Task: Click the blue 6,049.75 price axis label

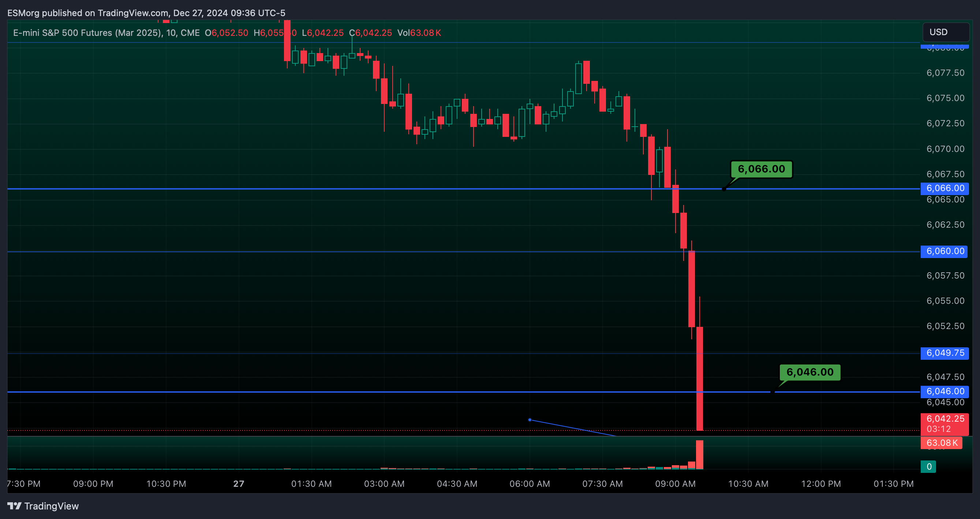Action: tap(945, 353)
